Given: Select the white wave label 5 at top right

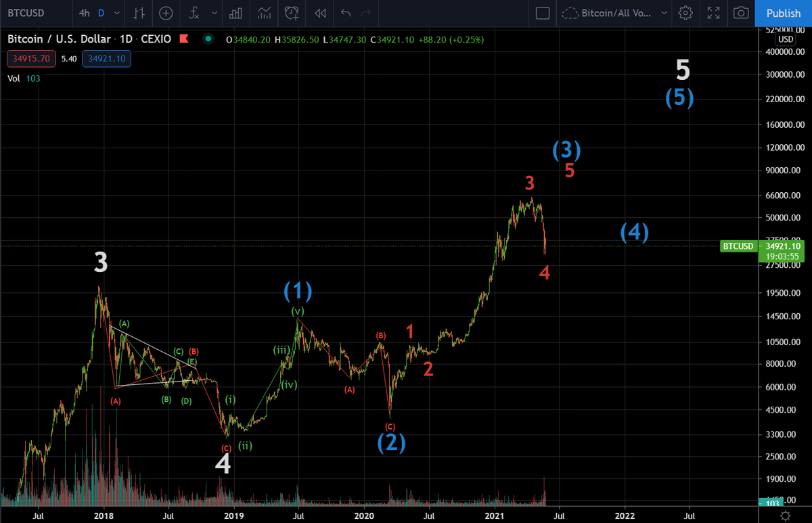Looking at the screenshot, I should [683, 70].
